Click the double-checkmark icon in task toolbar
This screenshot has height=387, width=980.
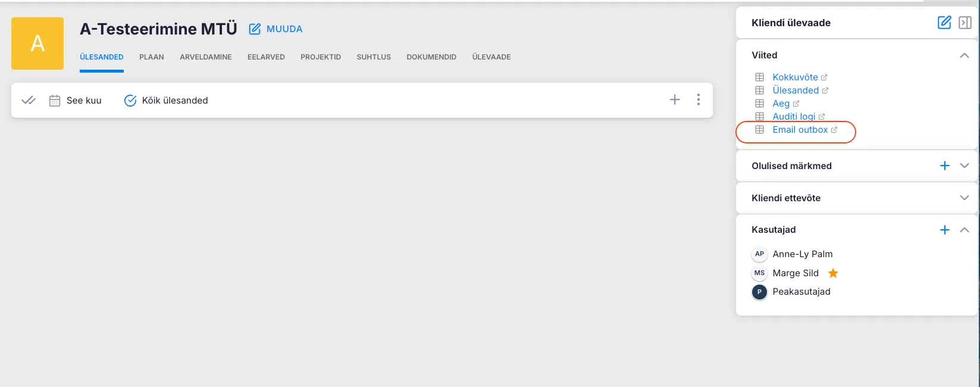(x=28, y=101)
